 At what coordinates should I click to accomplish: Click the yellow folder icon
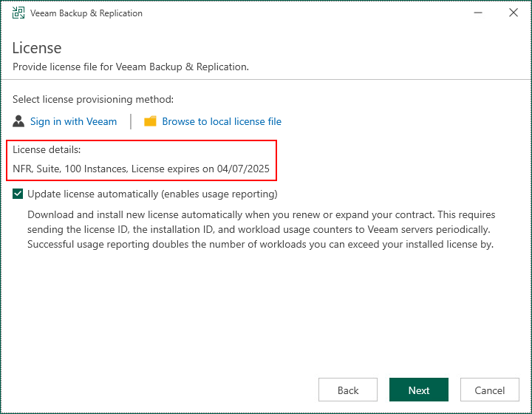[150, 121]
